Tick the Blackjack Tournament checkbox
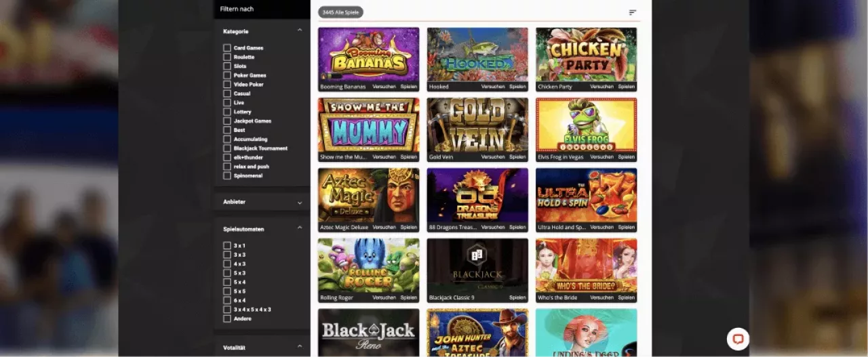This screenshot has height=357, width=868. coord(227,148)
